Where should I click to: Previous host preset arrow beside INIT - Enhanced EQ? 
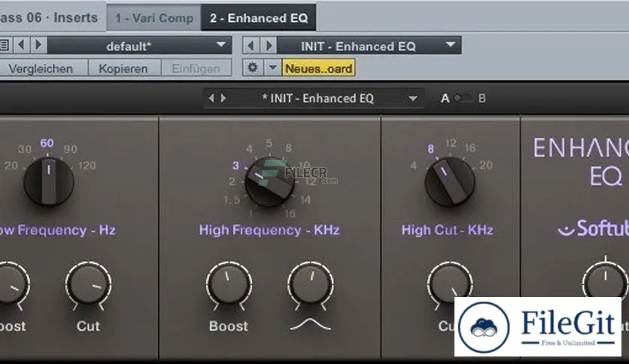tap(251, 45)
